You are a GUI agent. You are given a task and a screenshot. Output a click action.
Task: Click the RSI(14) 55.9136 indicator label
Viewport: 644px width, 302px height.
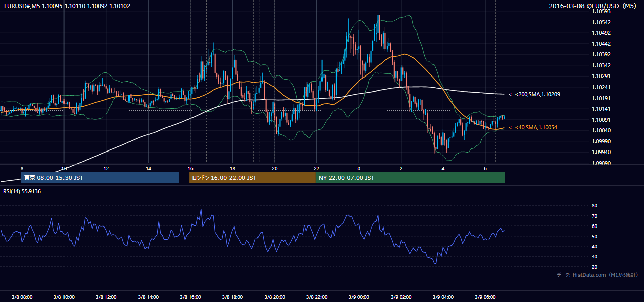coord(22,191)
